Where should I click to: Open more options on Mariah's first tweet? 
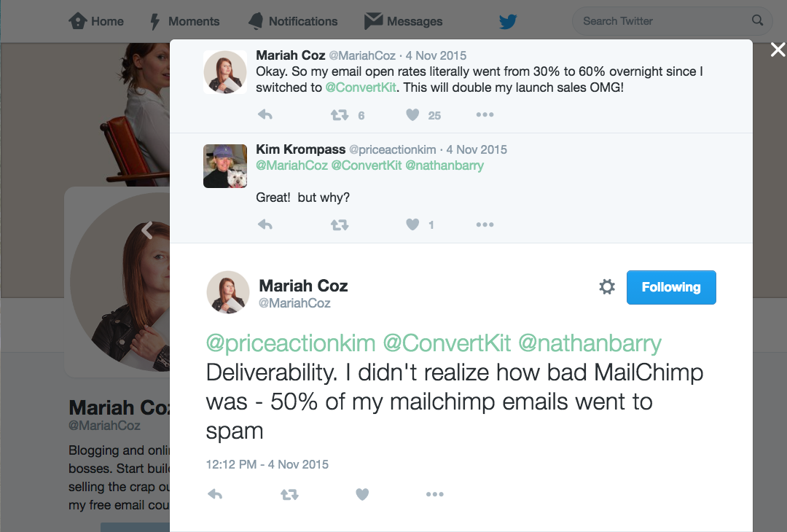tap(485, 115)
